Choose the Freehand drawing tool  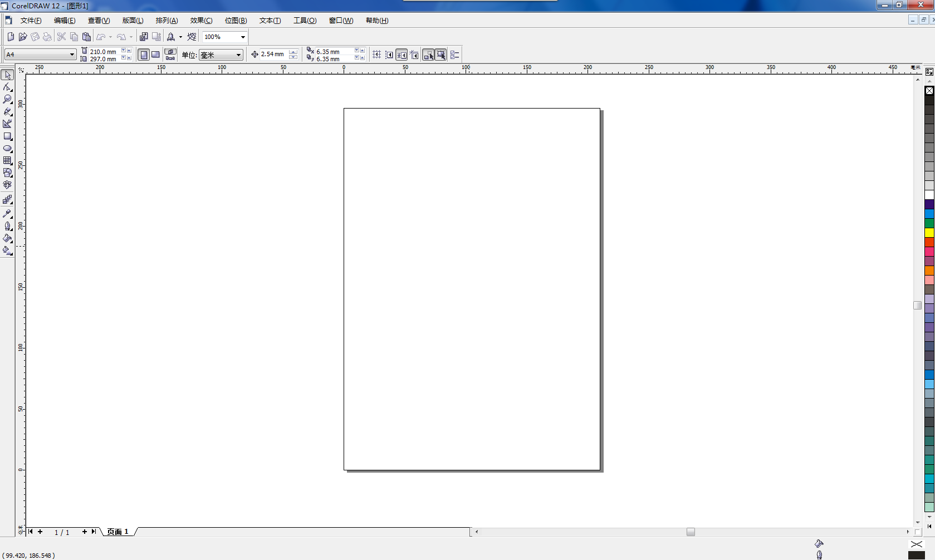tap(8, 112)
